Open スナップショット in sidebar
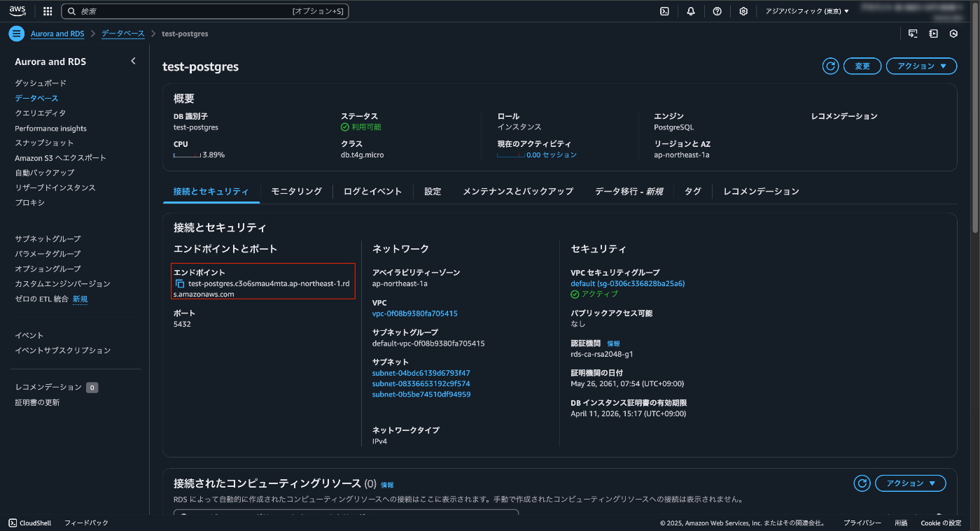This screenshot has height=531, width=980. pos(44,143)
